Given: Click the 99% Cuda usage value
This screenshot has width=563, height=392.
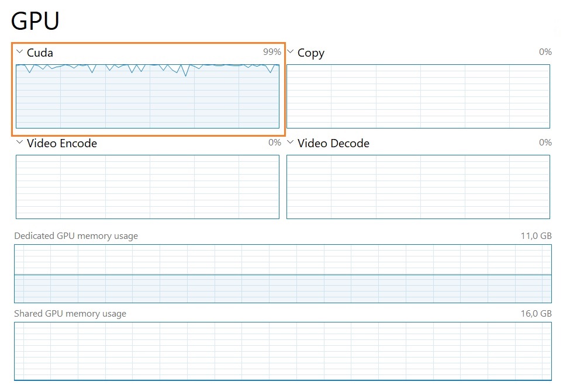Looking at the screenshot, I should [x=272, y=52].
